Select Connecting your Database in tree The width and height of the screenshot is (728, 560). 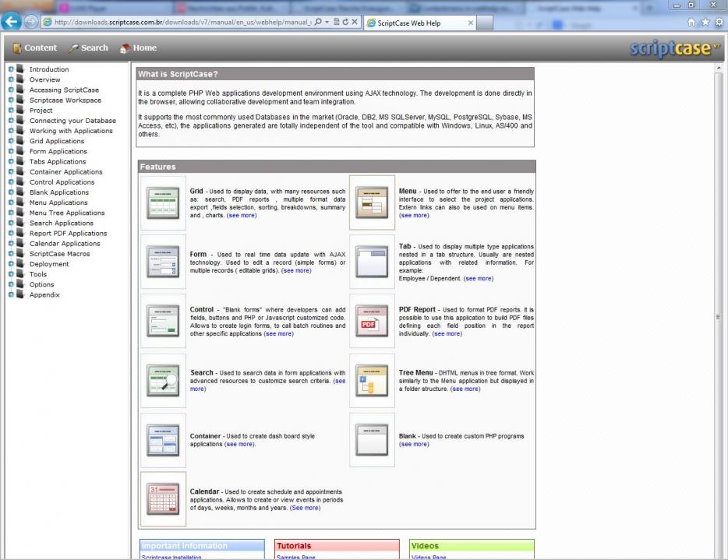[73, 121]
